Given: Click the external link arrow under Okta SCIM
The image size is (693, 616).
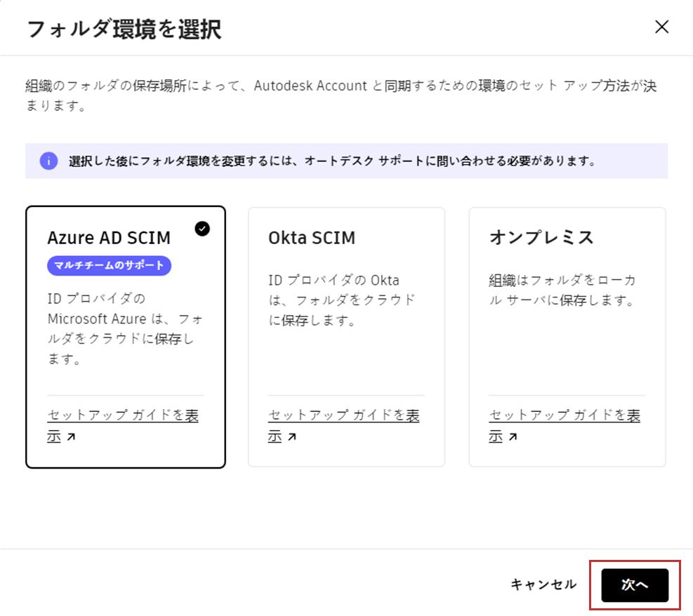Looking at the screenshot, I should (293, 436).
